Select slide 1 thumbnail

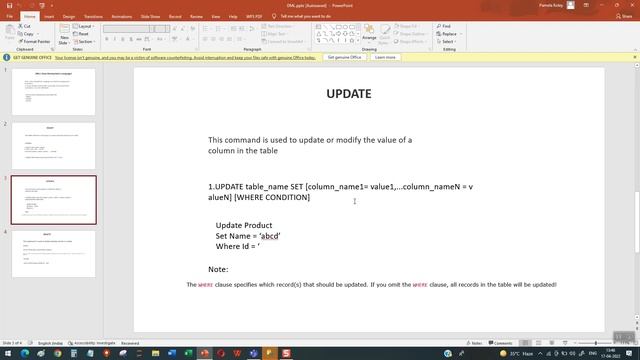[53, 92]
